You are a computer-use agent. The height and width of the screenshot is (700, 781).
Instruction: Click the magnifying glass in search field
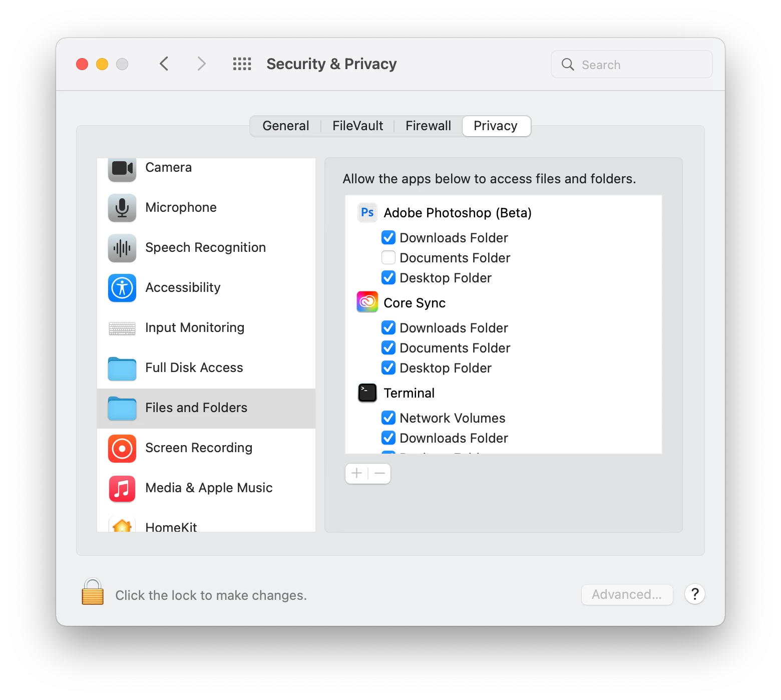click(568, 65)
